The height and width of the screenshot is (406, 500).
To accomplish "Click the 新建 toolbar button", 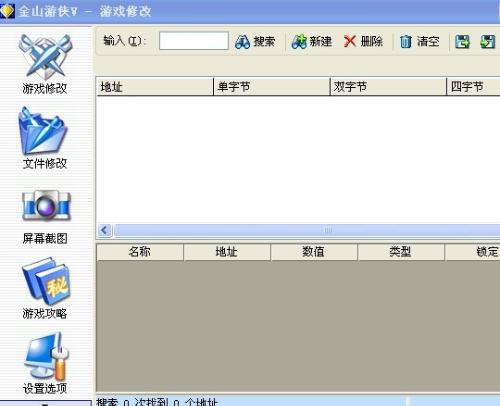I will [x=312, y=42].
